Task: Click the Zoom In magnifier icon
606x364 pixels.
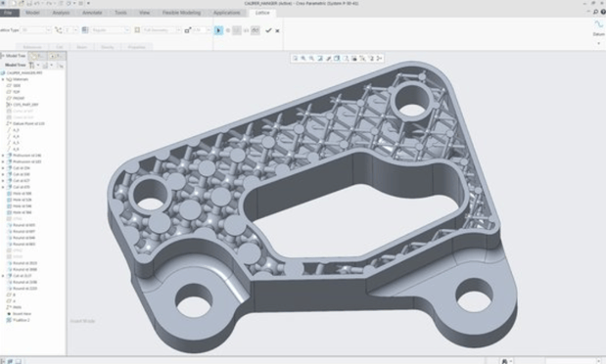Action: point(303,59)
